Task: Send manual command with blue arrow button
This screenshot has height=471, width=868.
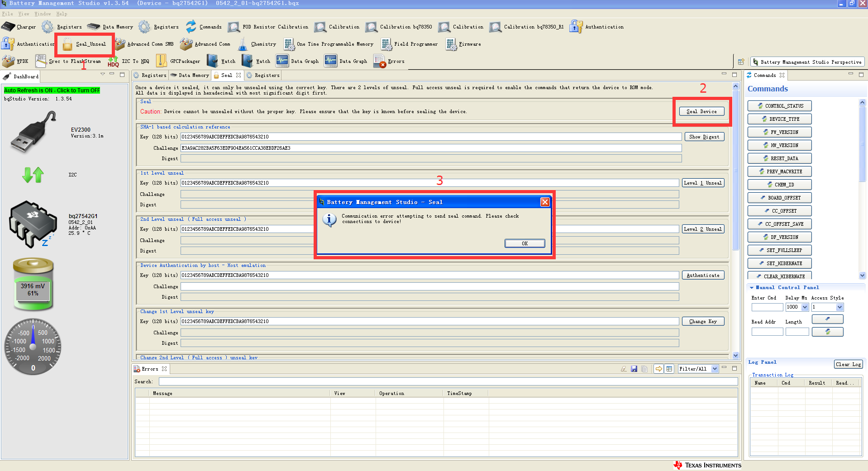Action: tap(827, 319)
